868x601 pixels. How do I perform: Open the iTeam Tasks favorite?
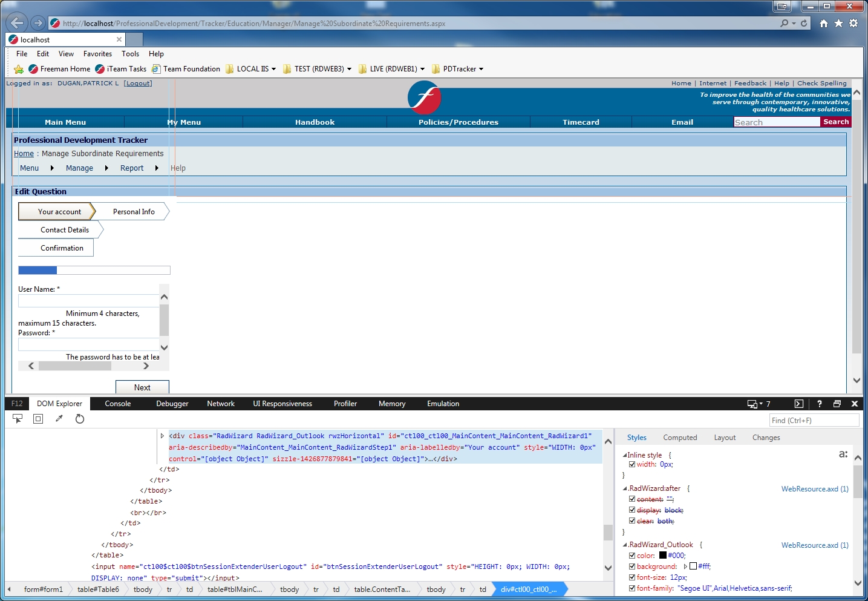pos(121,69)
